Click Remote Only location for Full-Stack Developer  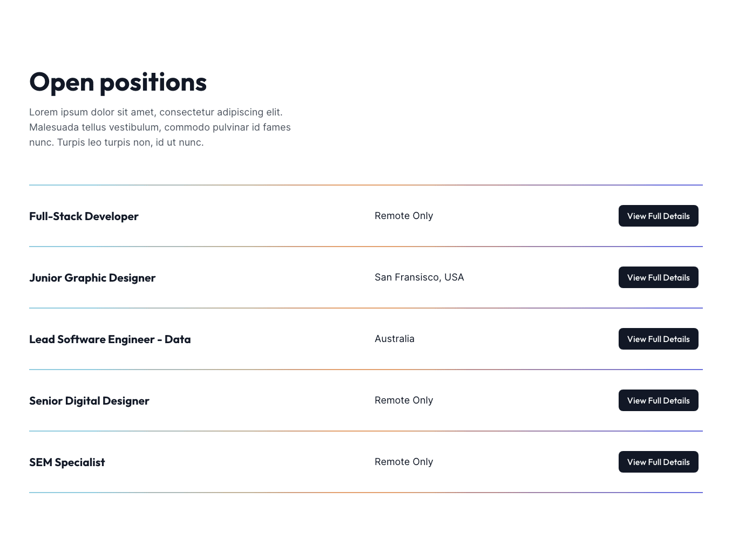click(404, 216)
